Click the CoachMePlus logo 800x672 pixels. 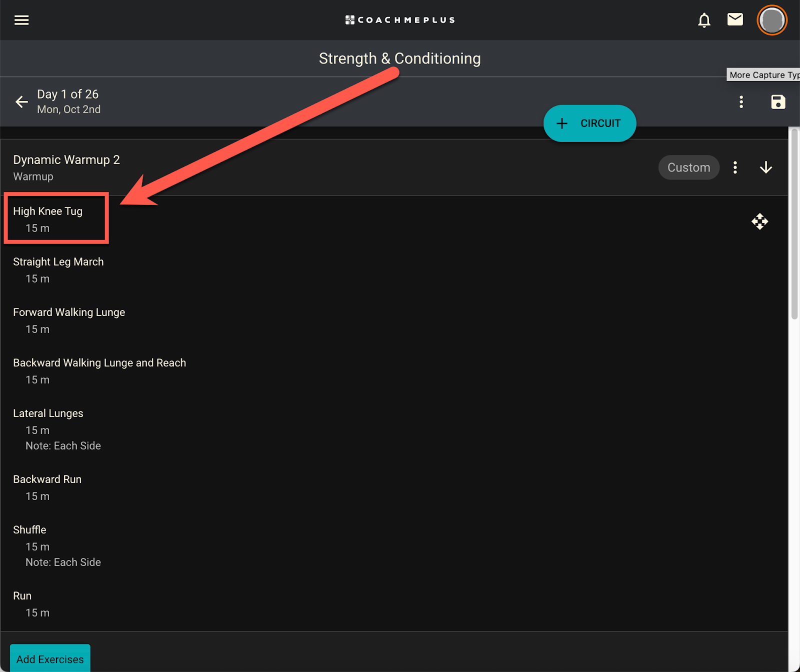400,20
